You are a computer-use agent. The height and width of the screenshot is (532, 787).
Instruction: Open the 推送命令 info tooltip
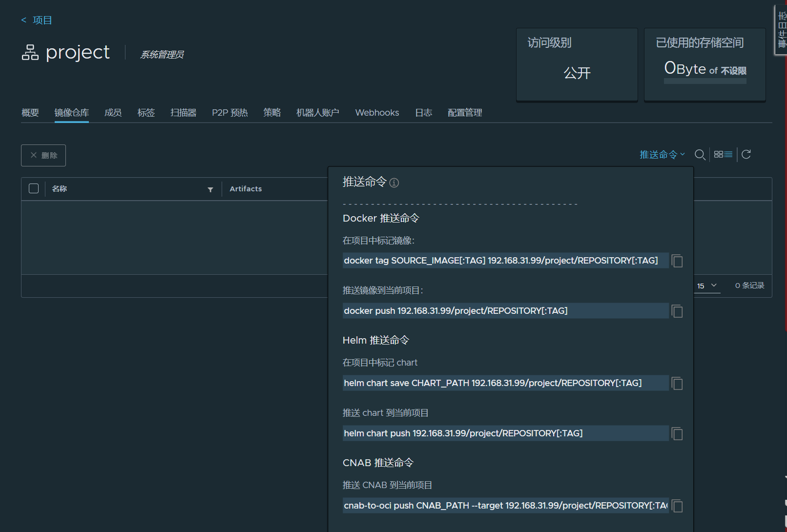[394, 183]
